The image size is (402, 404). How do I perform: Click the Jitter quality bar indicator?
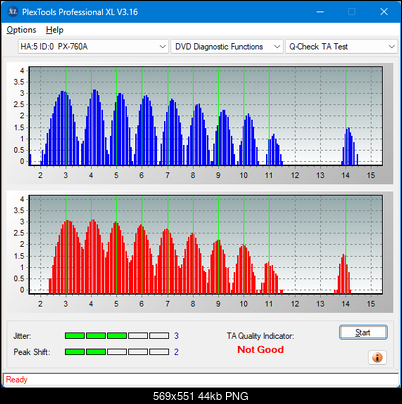pyautogui.click(x=117, y=336)
